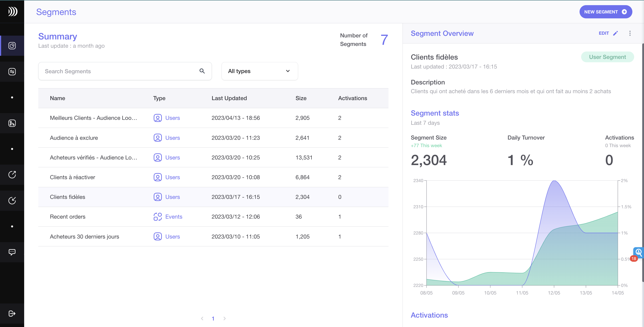Click the red 18 notification badge
The image size is (644, 327).
tap(634, 259)
